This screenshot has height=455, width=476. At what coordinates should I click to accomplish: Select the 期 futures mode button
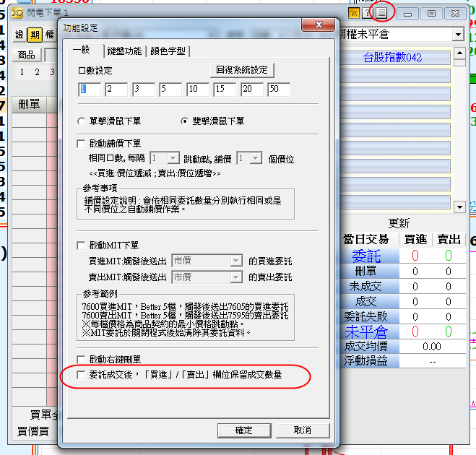34,35
